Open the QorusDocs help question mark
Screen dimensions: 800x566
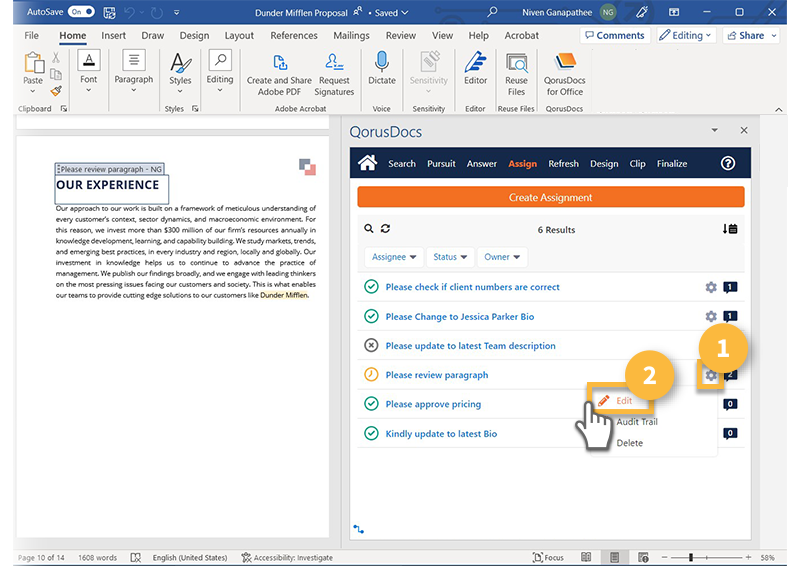[728, 163]
